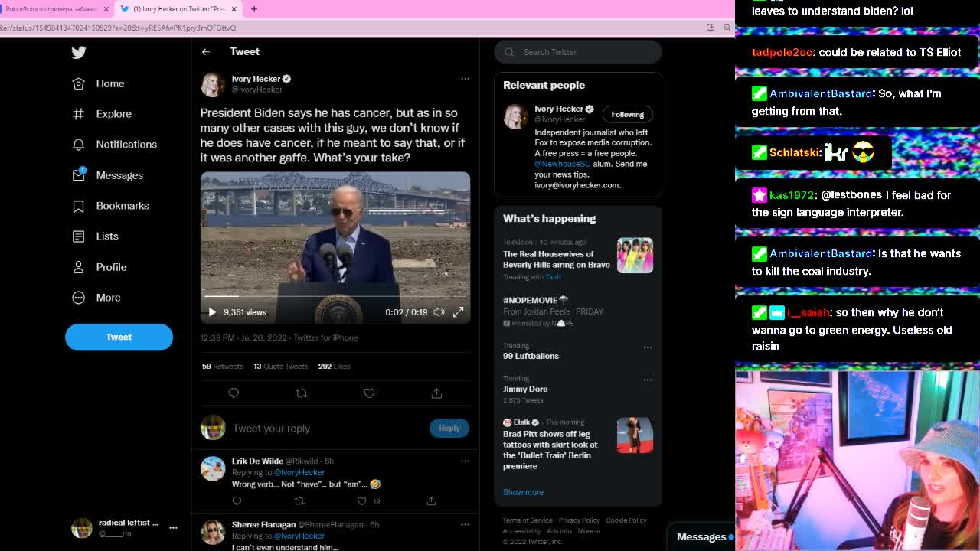
Task: Click Schlatski username in chat
Action: click(795, 152)
